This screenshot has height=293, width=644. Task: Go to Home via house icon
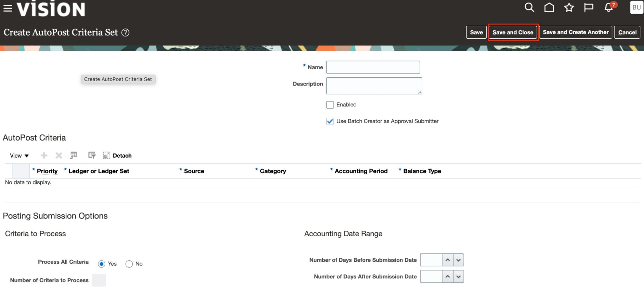click(549, 7)
